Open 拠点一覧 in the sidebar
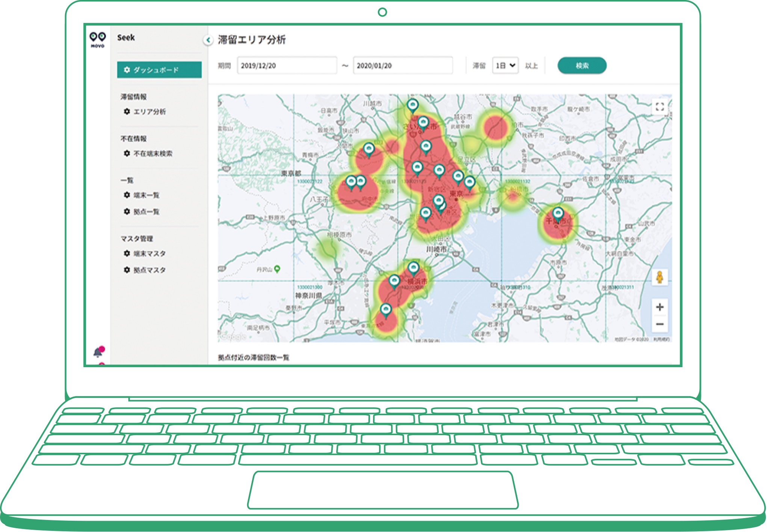The image size is (767, 532). click(146, 212)
